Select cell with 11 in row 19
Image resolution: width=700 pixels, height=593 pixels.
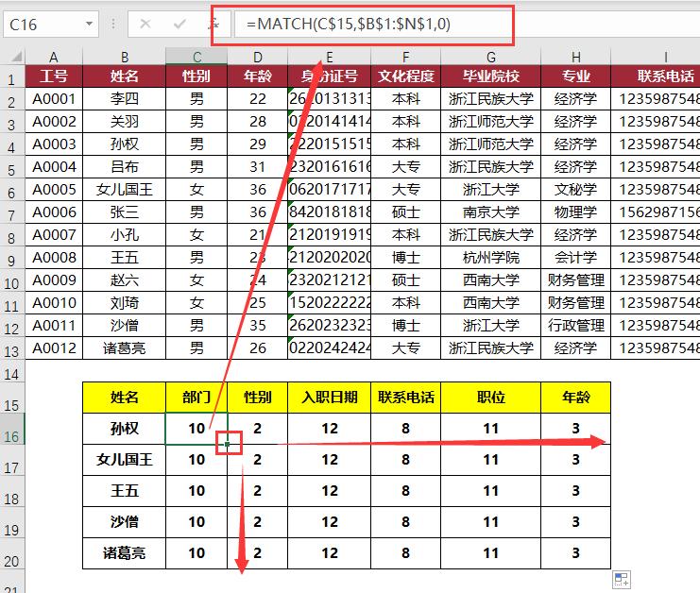pos(490,522)
